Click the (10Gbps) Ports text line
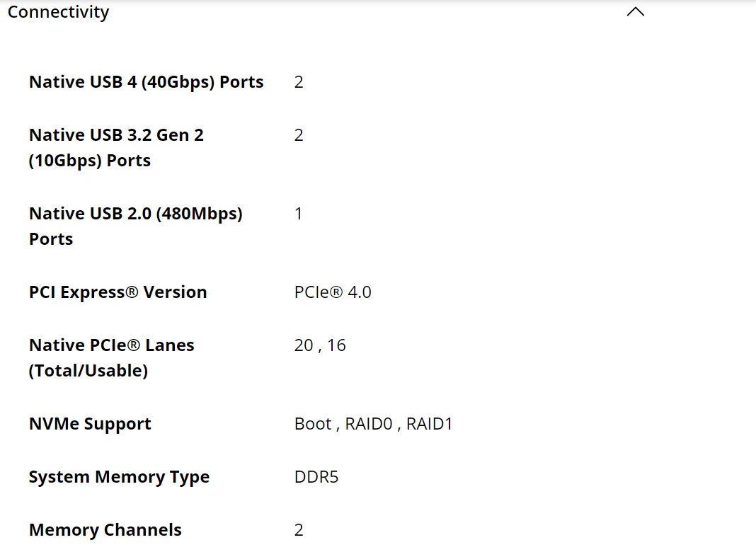 pyautogui.click(x=90, y=161)
